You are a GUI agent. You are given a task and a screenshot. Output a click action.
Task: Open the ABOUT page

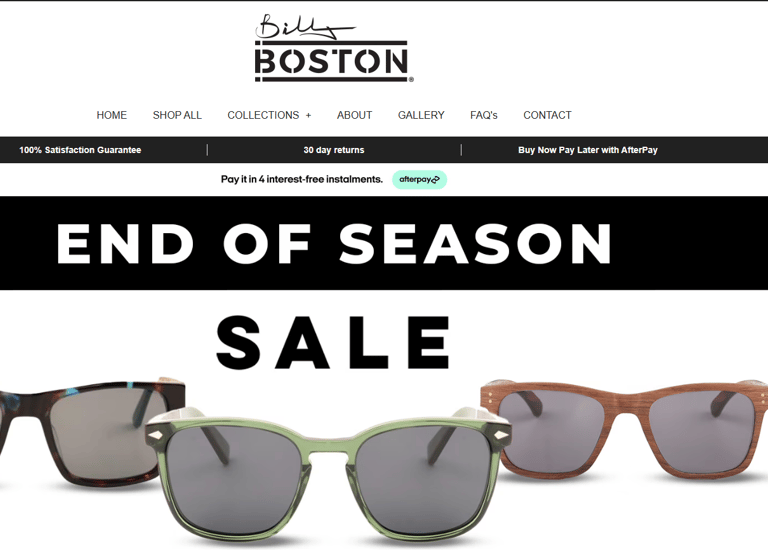pos(355,115)
